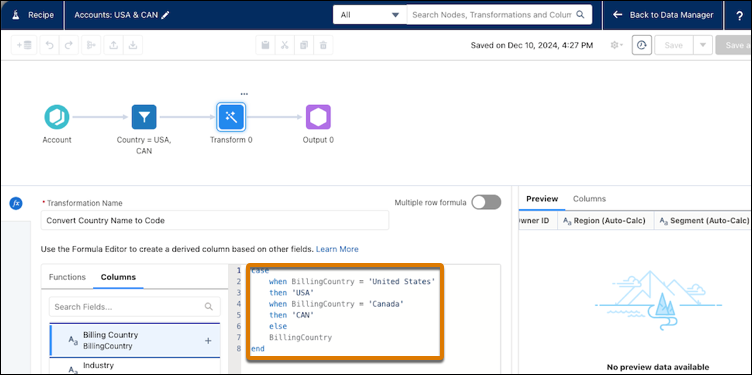Click the Search Fields input
The width and height of the screenshot is (752, 375).
click(135, 306)
